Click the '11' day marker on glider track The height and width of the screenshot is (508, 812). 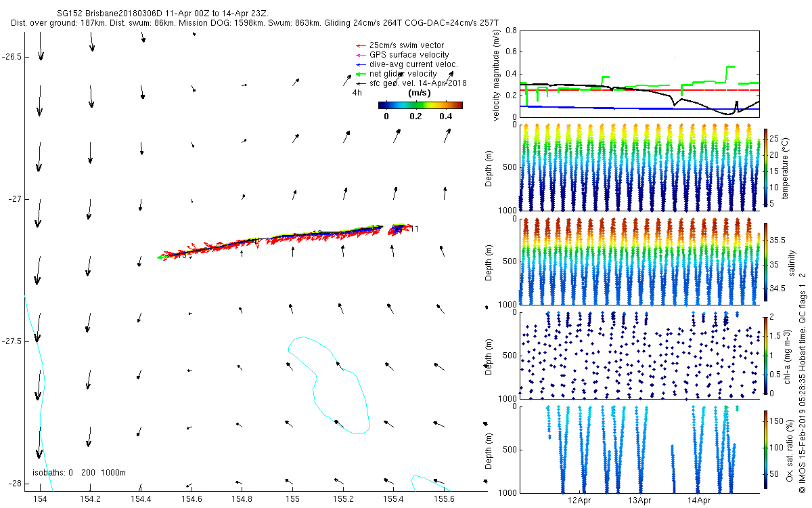point(414,228)
